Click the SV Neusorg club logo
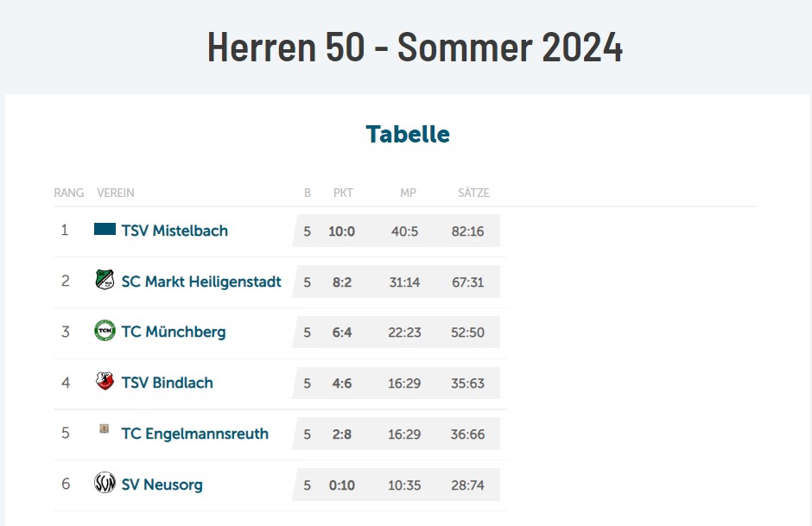Screen dimensions: 812x526 coord(105,483)
